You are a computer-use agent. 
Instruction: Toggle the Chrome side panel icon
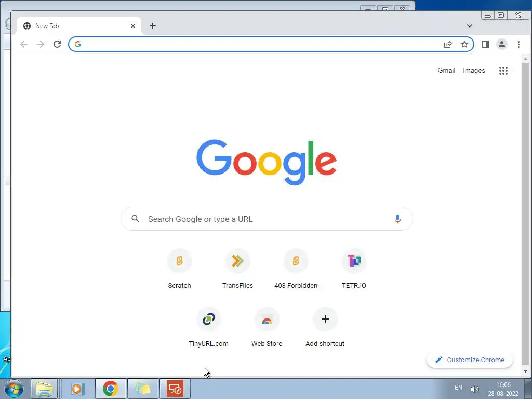(x=485, y=44)
